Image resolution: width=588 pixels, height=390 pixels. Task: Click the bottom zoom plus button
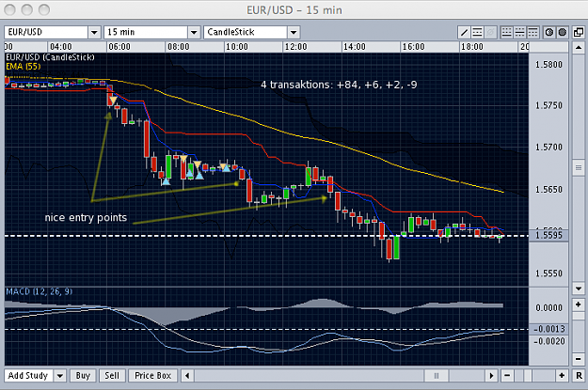click(562, 375)
